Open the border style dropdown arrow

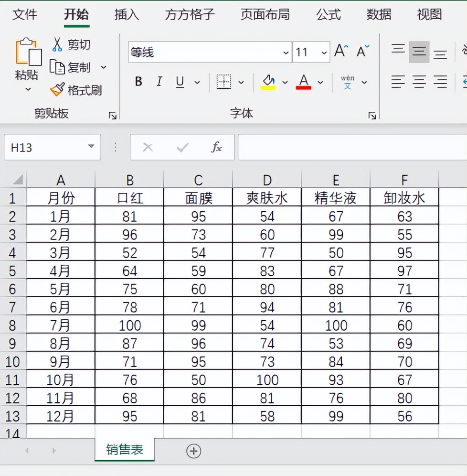tap(242, 82)
